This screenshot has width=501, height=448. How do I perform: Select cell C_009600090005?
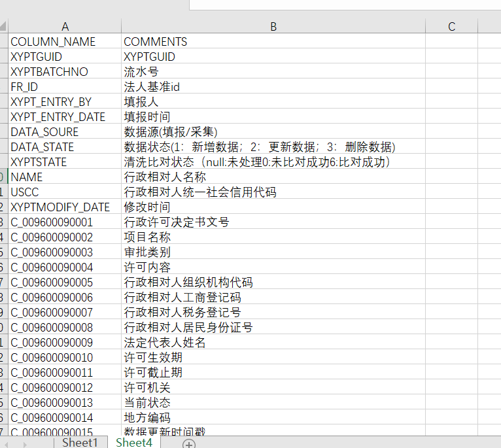(65, 282)
